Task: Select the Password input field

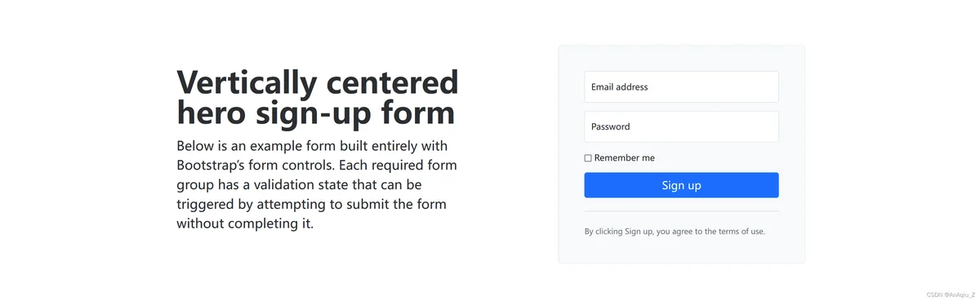Action: click(681, 126)
